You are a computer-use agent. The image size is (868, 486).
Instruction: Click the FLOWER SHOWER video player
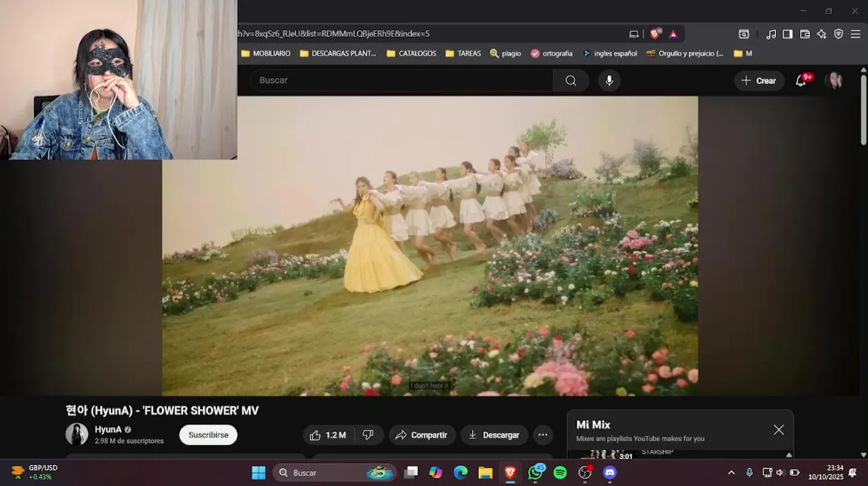tap(430, 246)
